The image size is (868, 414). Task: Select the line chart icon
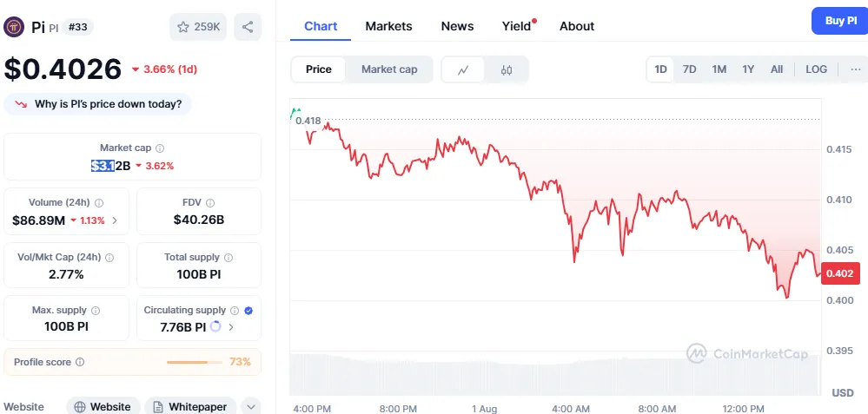pos(464,69)
